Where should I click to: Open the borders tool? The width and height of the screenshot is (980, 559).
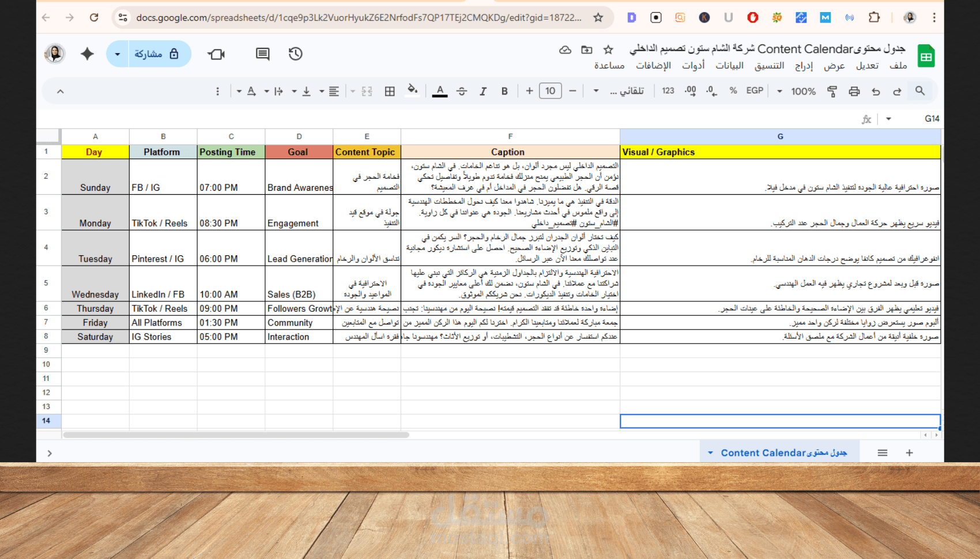[x=389, y=91]
